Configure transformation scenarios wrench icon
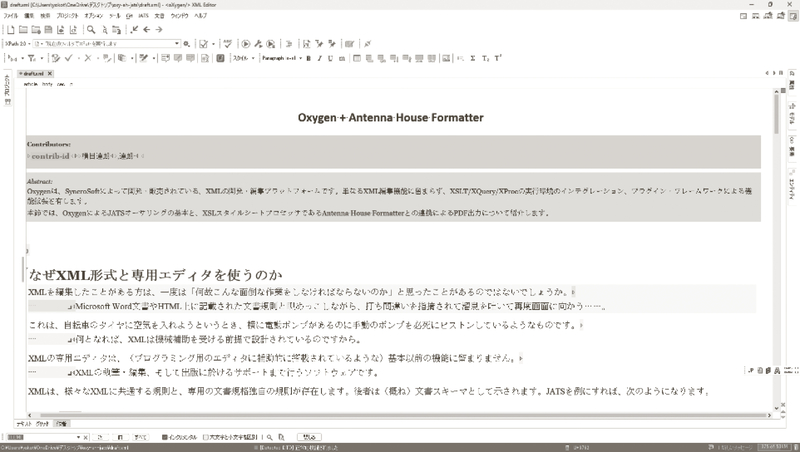The image size is (800, 452). coord(258,44)
